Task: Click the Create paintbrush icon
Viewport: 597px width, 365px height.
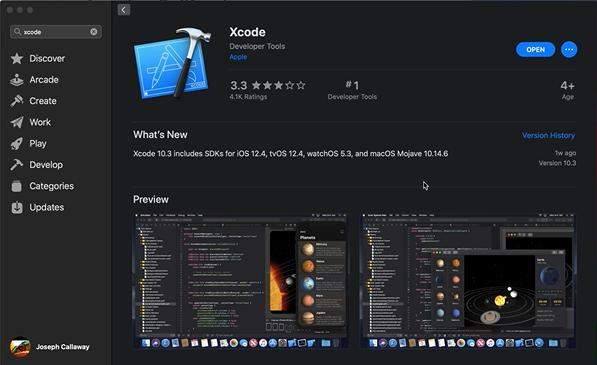Action: click(x=16, y=101)
